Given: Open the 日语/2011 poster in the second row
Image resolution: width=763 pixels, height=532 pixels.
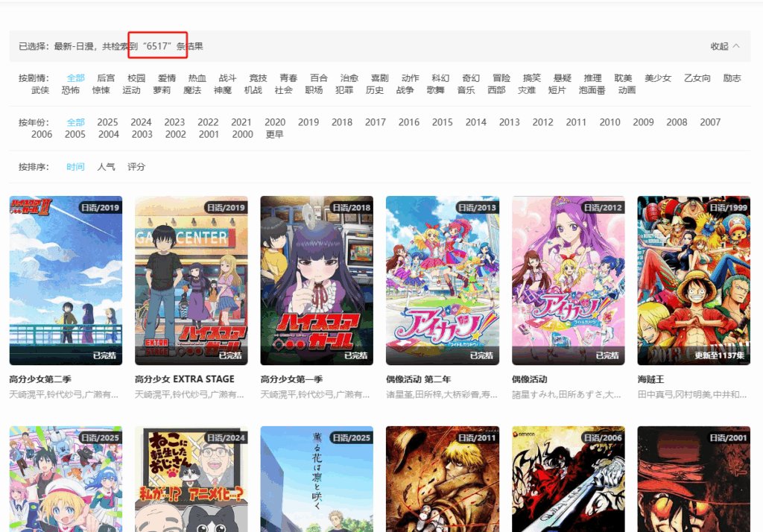Looking at the screenshot, I should [443, 479].
